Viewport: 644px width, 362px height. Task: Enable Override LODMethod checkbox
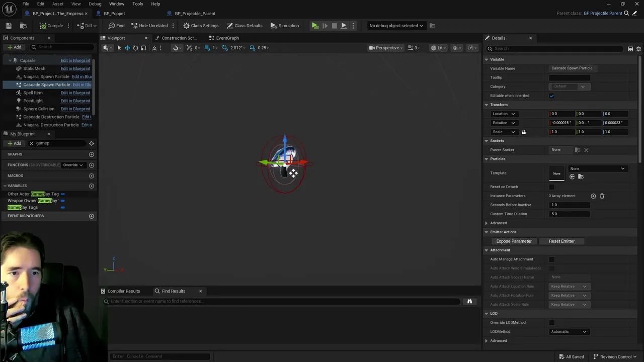[x=552, y=323]
